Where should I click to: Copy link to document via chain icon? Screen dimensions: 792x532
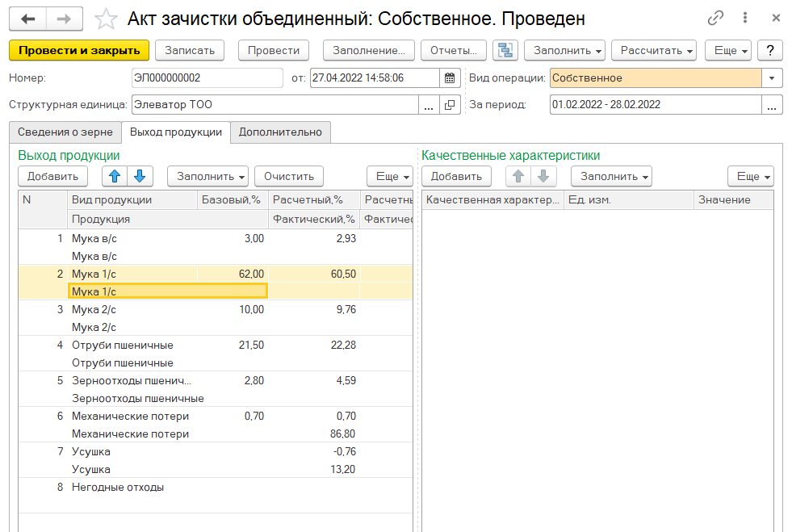[715, 18]
